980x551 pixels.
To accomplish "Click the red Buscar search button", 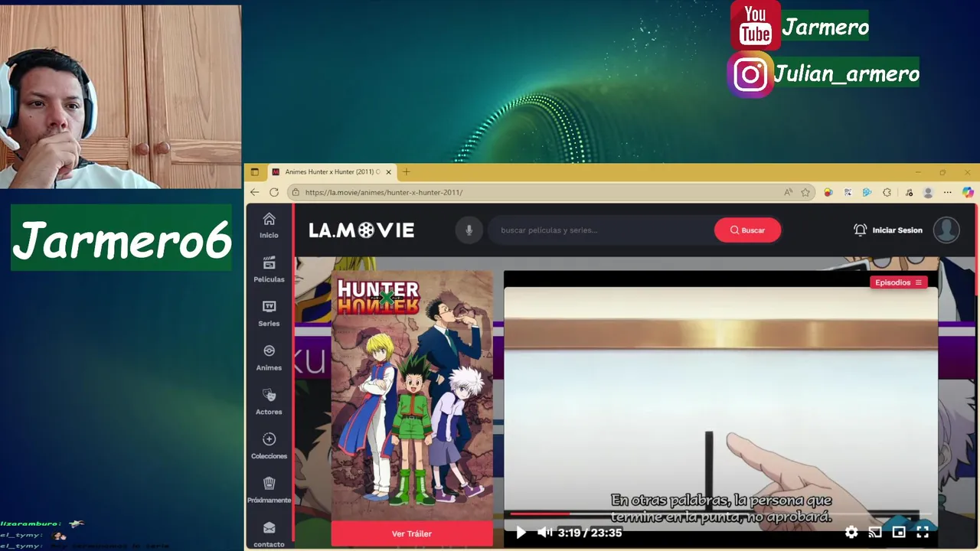I will click(747, 230).
